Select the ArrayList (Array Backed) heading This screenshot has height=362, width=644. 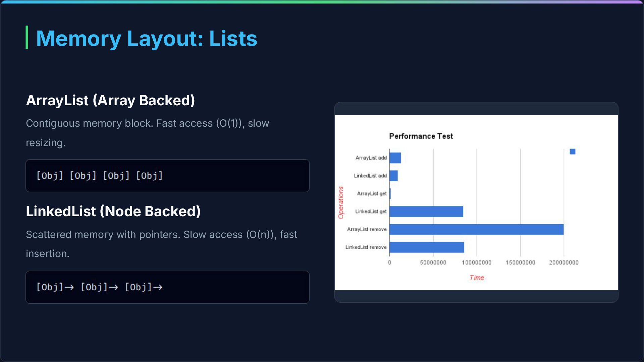(110, 100)
